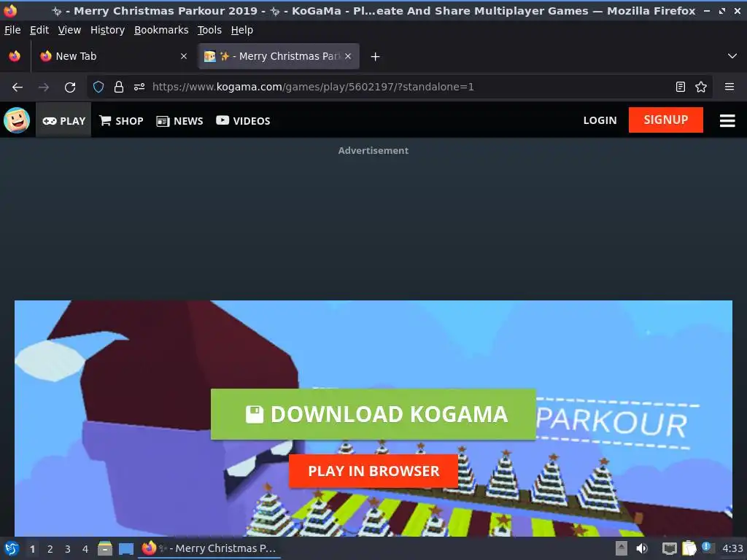The height and width of the screenshot is (560, 747).
Task: Open the tracking protection shield icon
Action: (x=98, y=87)
